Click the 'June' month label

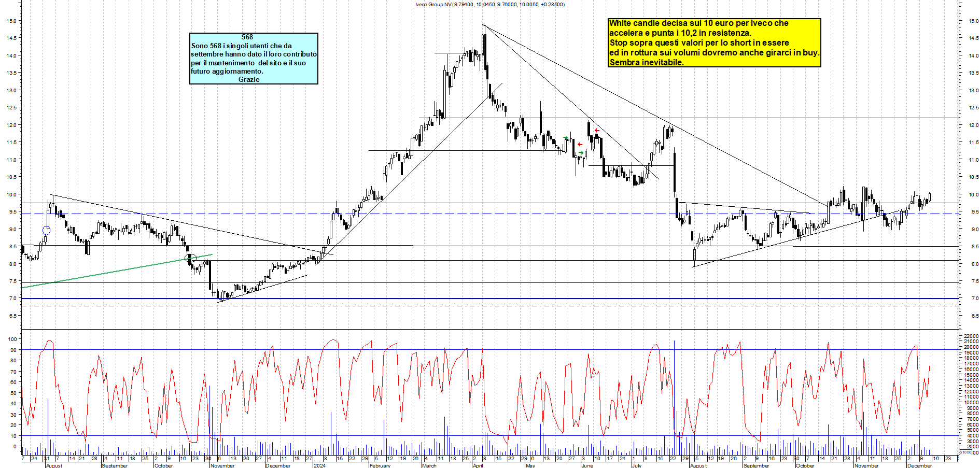click(x=587, y=465)
